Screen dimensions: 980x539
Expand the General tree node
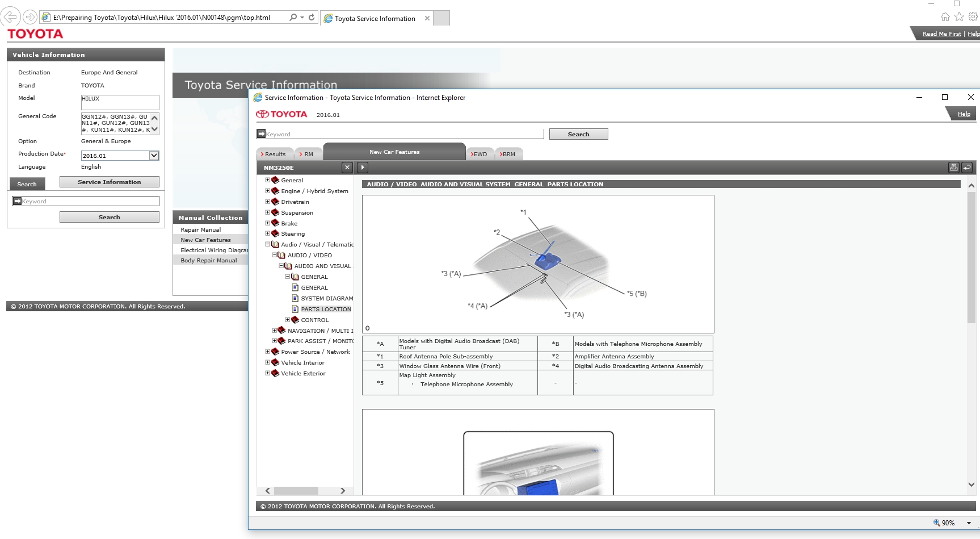268,180
